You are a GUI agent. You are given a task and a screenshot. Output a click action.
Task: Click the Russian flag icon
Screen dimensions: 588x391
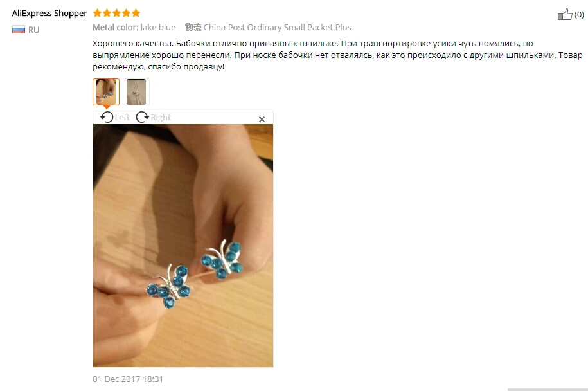coord(19,30)
